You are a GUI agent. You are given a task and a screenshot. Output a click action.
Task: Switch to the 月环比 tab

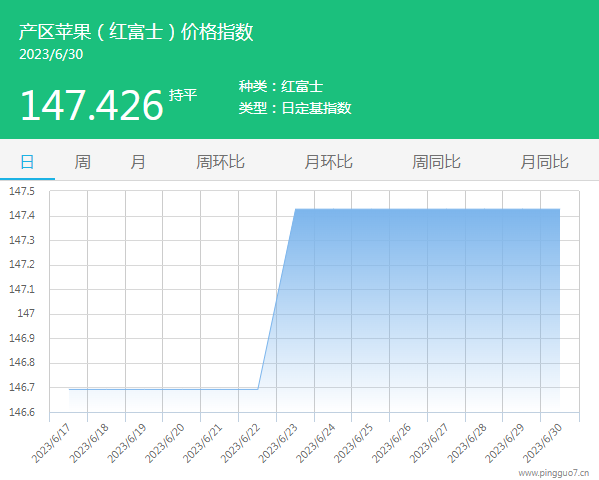pyautogui.click(x=329, y=162)
